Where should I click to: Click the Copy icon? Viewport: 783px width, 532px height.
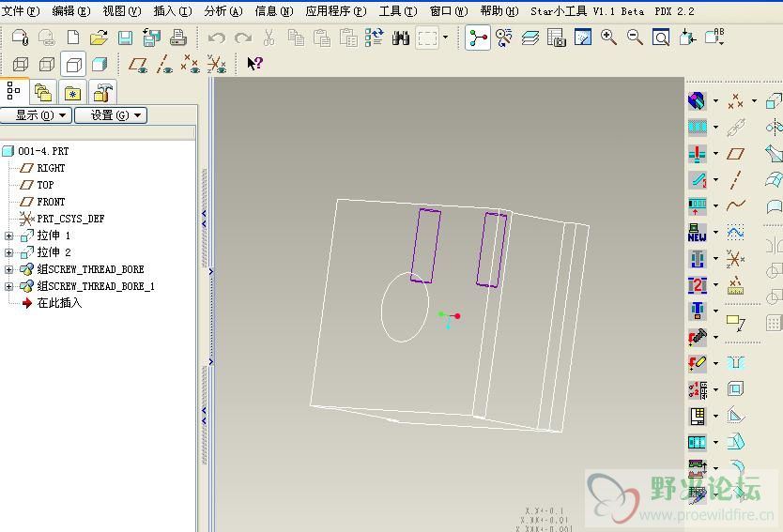coord(296,38)
